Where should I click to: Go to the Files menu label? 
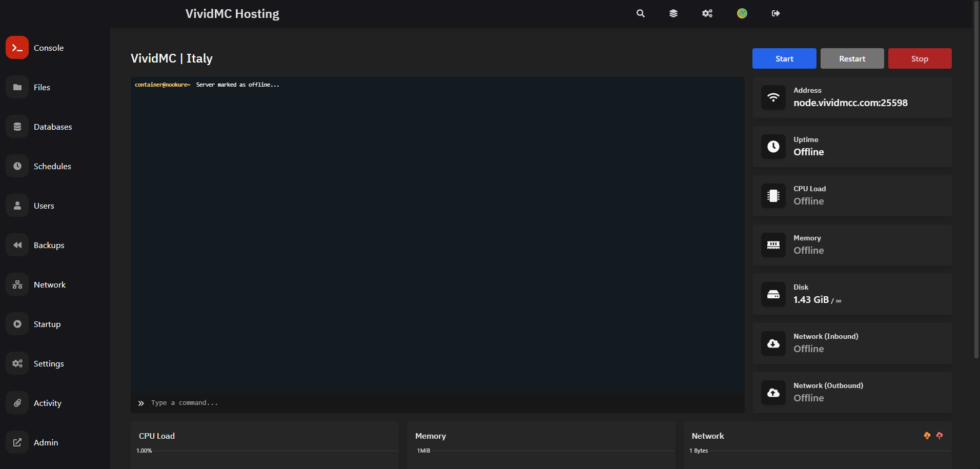(x=42, y=87)
